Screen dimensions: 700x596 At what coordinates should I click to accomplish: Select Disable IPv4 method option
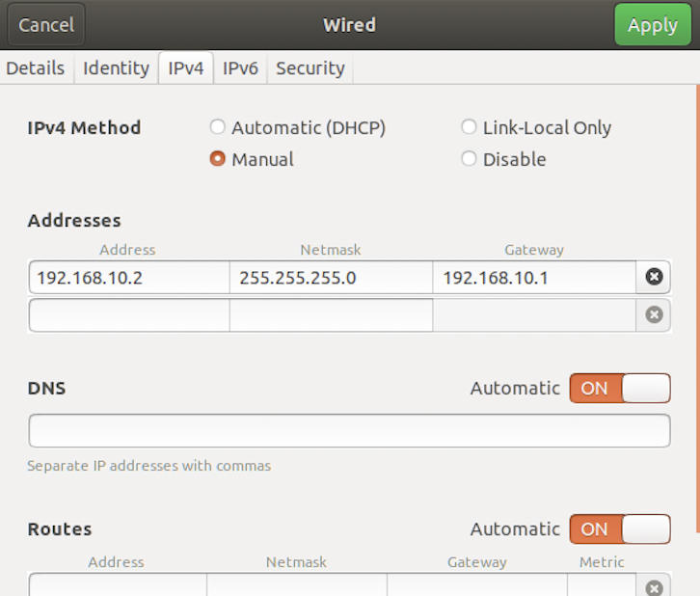click(x=469, y=159)
